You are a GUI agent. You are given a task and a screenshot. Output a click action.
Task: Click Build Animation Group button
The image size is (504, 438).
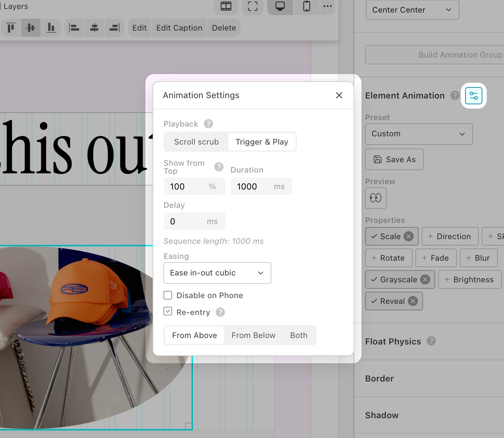click(435, 55)
